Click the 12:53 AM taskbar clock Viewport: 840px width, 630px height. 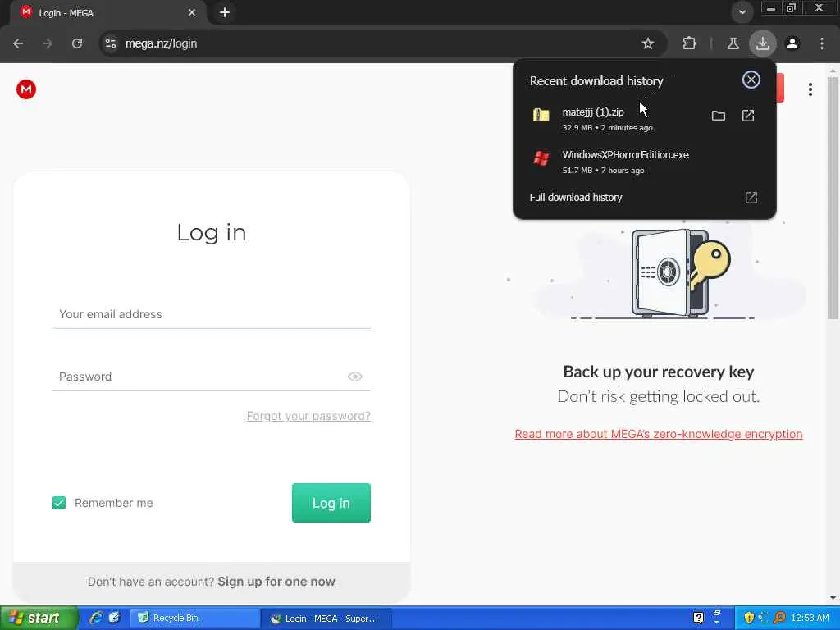[x=810, y=619]
